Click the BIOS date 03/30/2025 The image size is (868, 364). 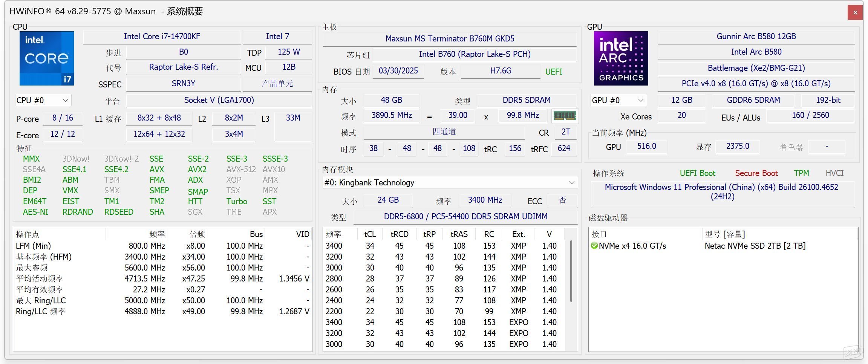click(x=398, y=71)
